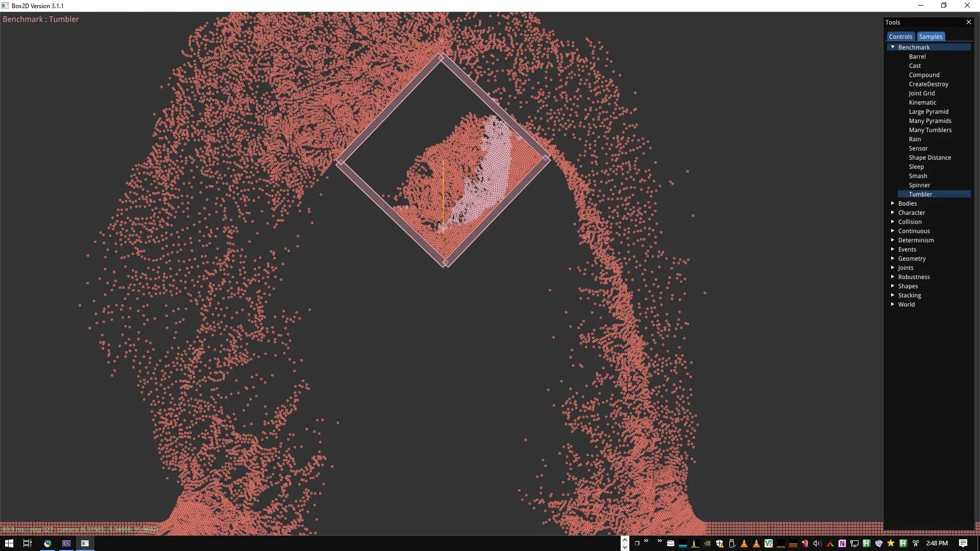
Task: Switch to the Controls tab
Action: tap(900, 37)
